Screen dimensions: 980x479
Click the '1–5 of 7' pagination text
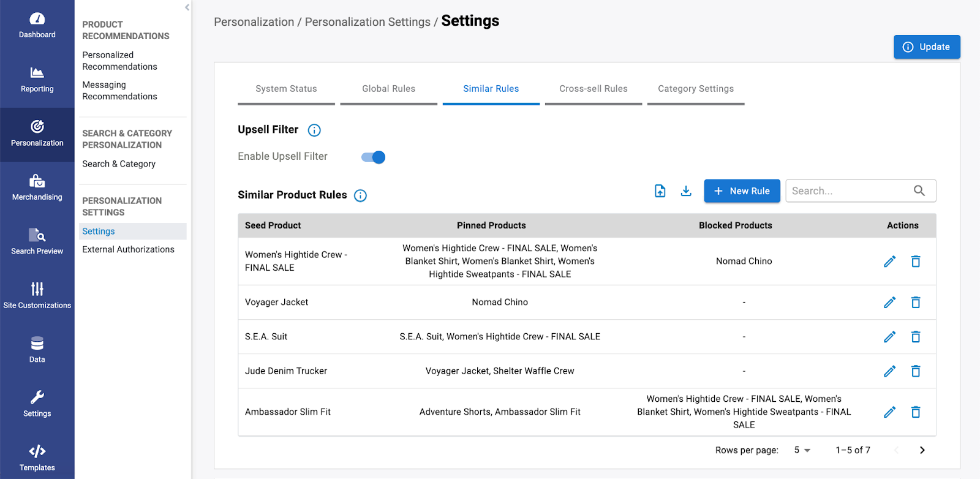click(853, 450)
